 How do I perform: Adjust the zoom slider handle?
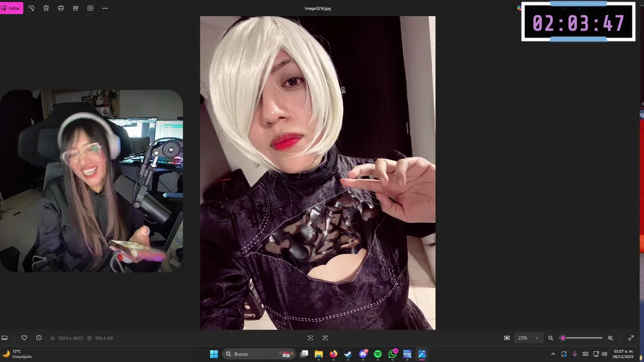[x=563, y=338]
